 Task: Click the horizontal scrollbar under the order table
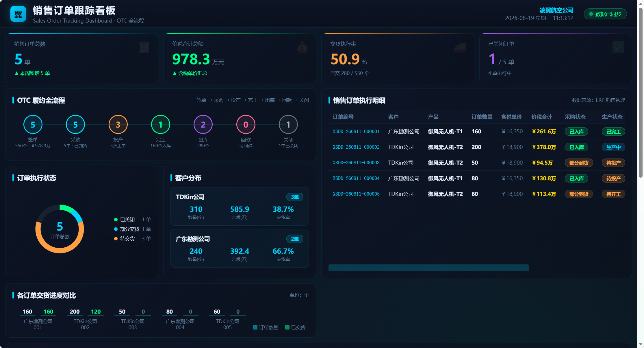point(428,268)
